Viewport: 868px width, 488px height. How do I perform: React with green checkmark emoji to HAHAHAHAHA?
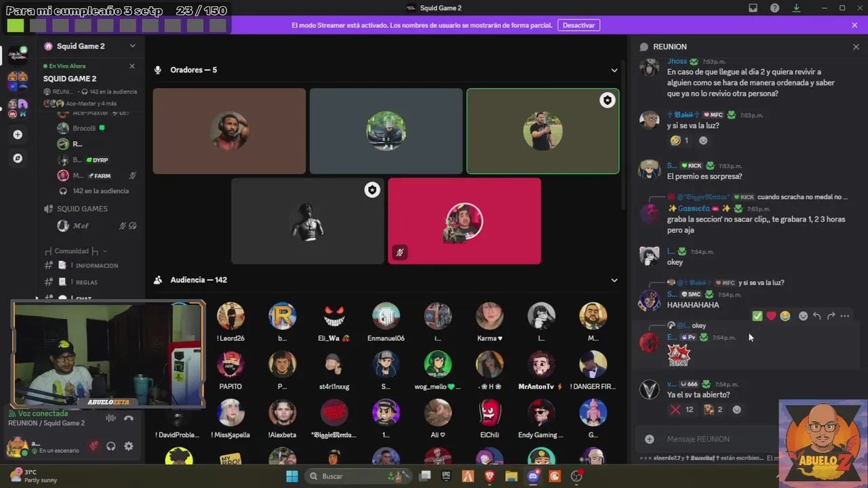(x=757, y=316)
